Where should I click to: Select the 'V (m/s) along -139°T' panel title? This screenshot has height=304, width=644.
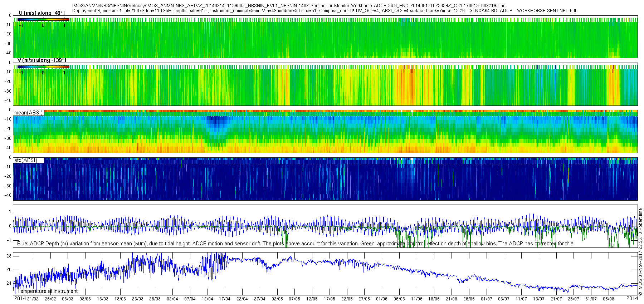pyautogui.click(x=42, y=60)
